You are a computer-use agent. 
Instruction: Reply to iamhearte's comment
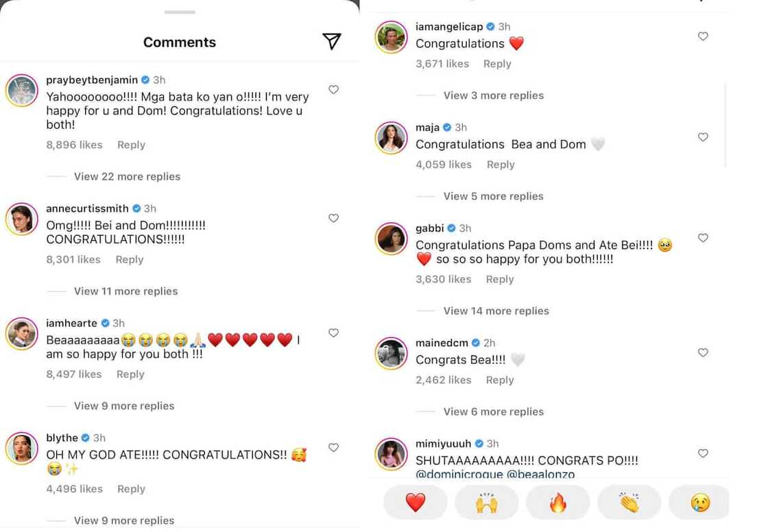pyautogui.click(x=130, y=374)
